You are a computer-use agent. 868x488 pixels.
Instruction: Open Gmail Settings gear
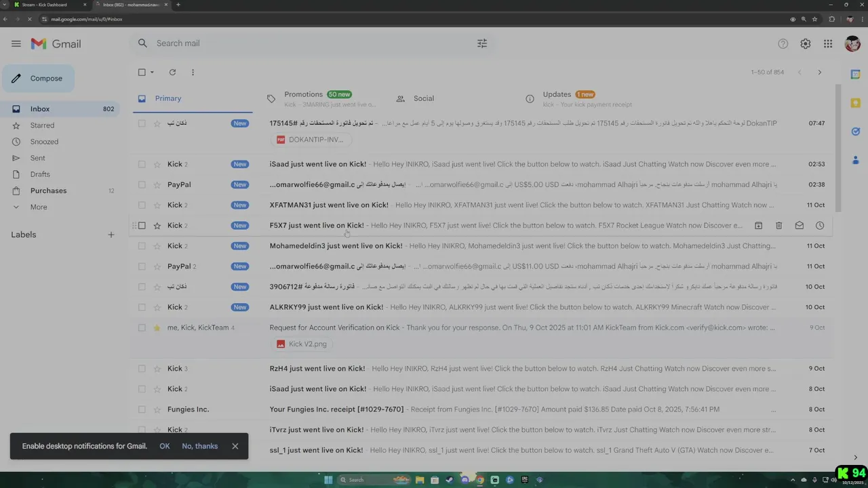coord(806,43)
